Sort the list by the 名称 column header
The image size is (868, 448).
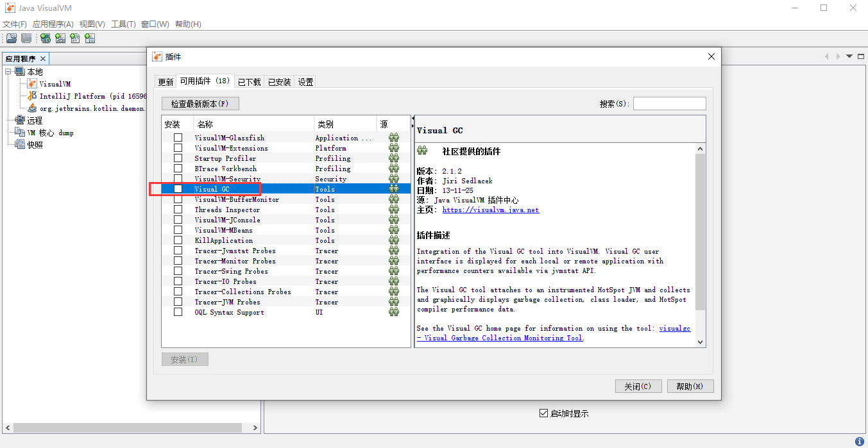[253, 124]
